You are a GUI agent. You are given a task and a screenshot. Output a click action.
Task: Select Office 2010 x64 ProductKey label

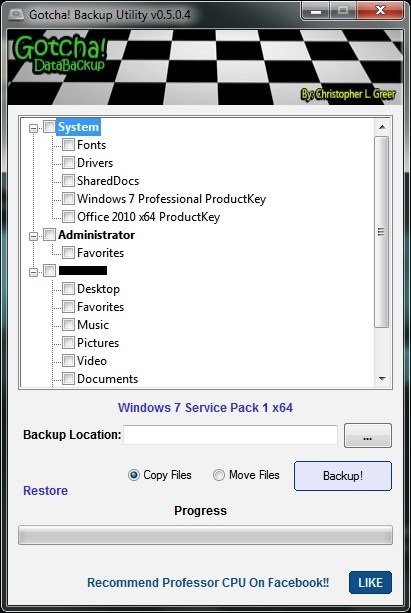click(148, 217)
